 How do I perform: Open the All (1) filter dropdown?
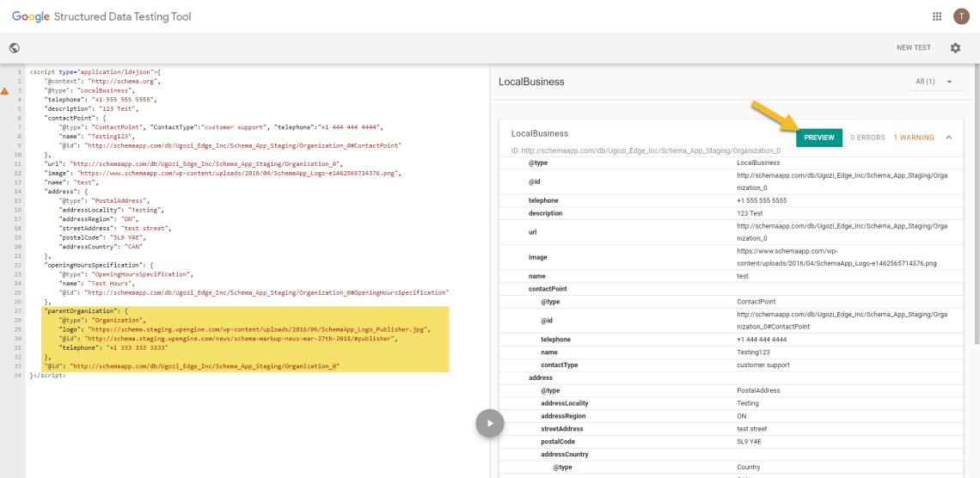[x=934, y=82]
